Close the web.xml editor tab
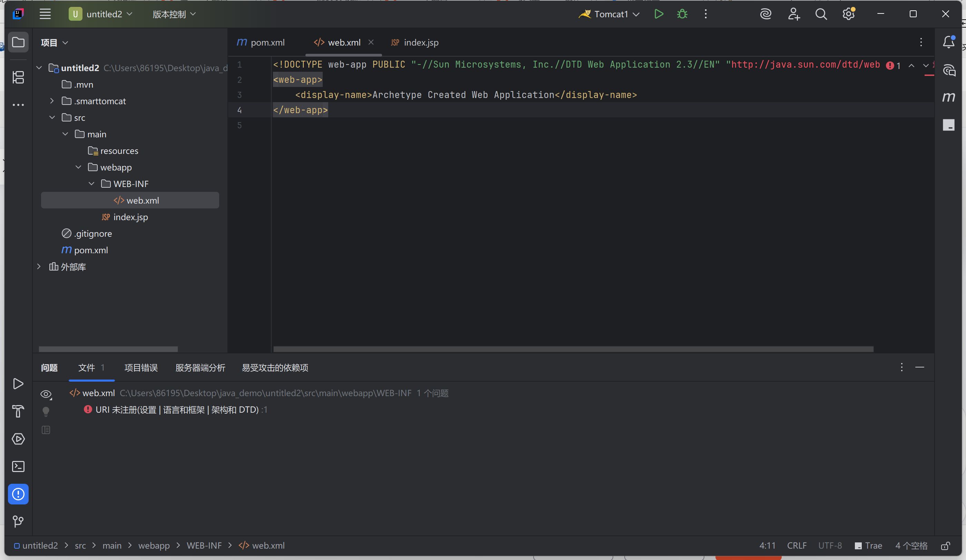 [371, 42]
